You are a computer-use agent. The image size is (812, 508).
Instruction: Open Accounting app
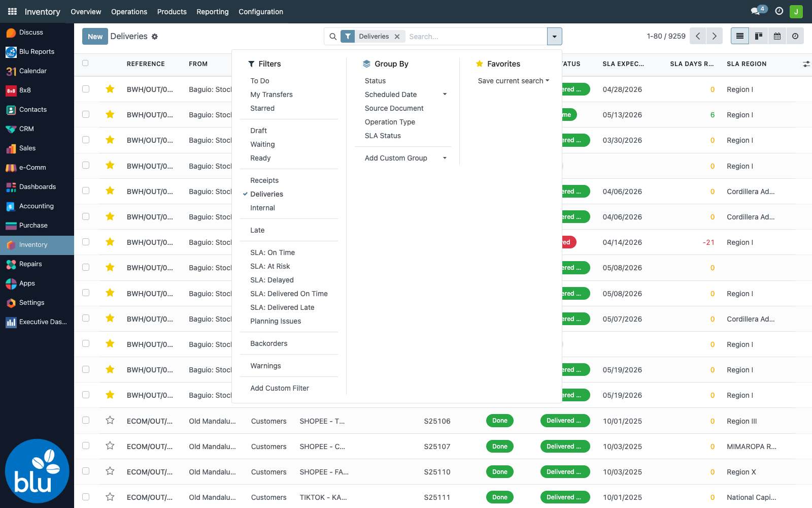point(37,206)
